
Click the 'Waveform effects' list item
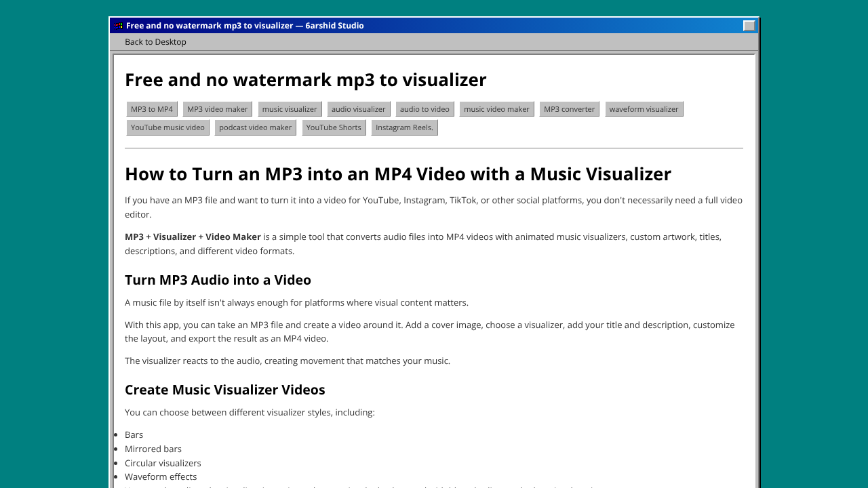(161, 477)
